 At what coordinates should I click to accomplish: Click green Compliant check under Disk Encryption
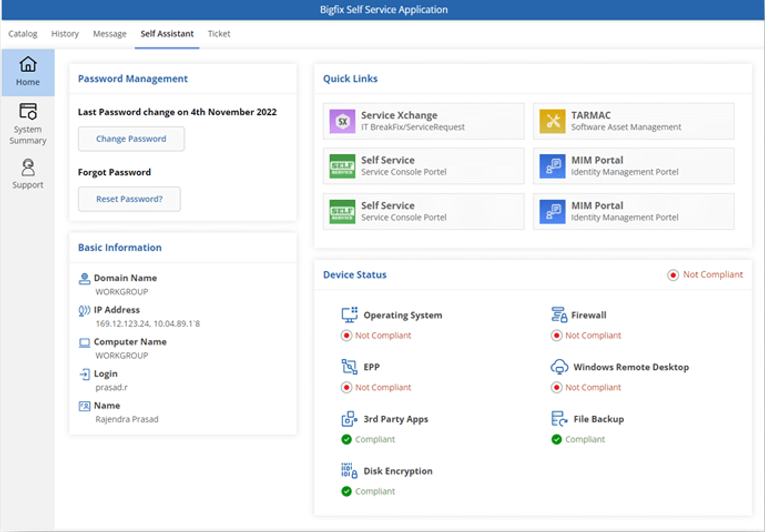(x=347, y=491)
